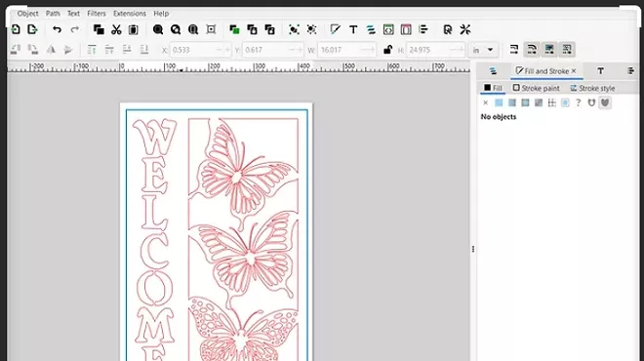Open the Path menu
Screen dimensions: 644x361
click(x=53, y=14)
